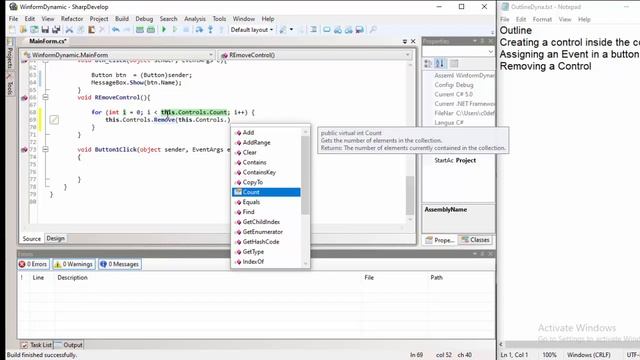640x360 pixels.
Task: Click the completion list scrollbar thumb
Action: coord(305,175)
